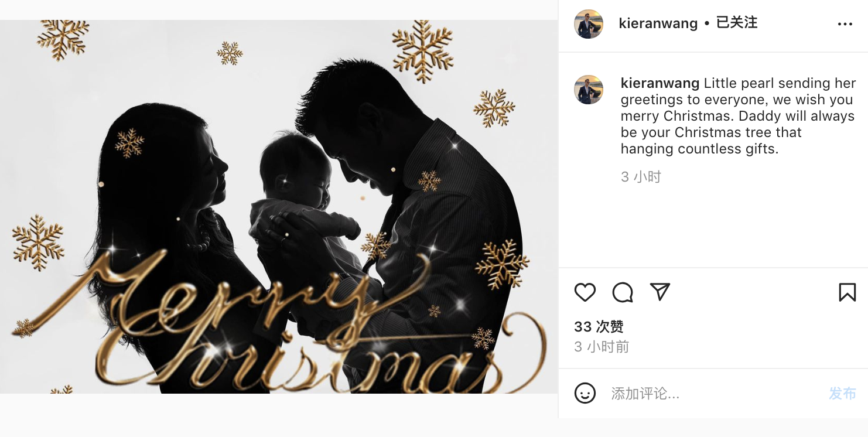Open comments via the speech bubble icon

pos(623,292)
